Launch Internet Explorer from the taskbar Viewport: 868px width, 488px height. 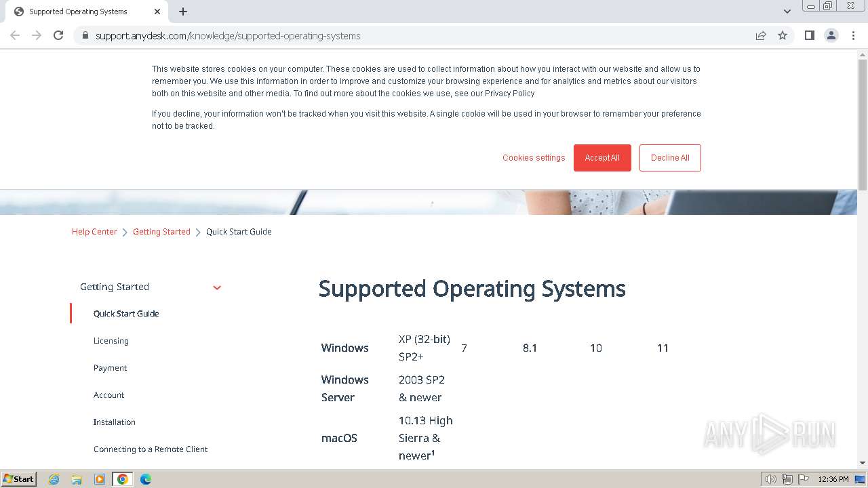click(x=54, y=479)
